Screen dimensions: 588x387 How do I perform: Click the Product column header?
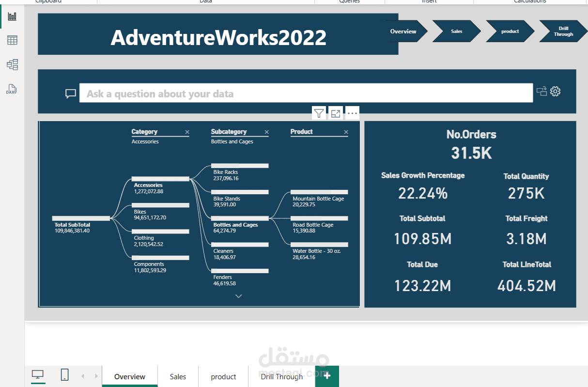click(301, 132)
